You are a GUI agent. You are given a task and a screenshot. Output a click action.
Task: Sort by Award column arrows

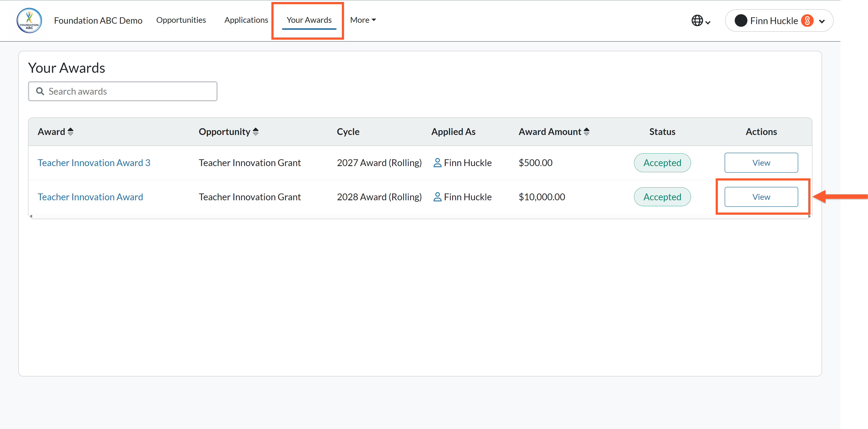(x=70, y=131)
